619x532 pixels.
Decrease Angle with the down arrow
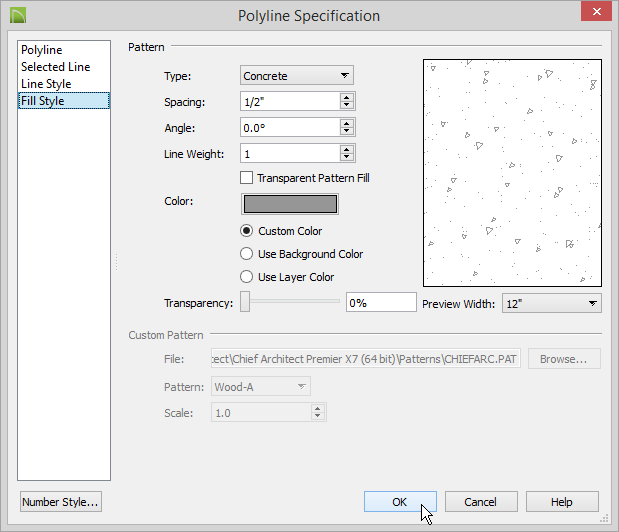347,131
